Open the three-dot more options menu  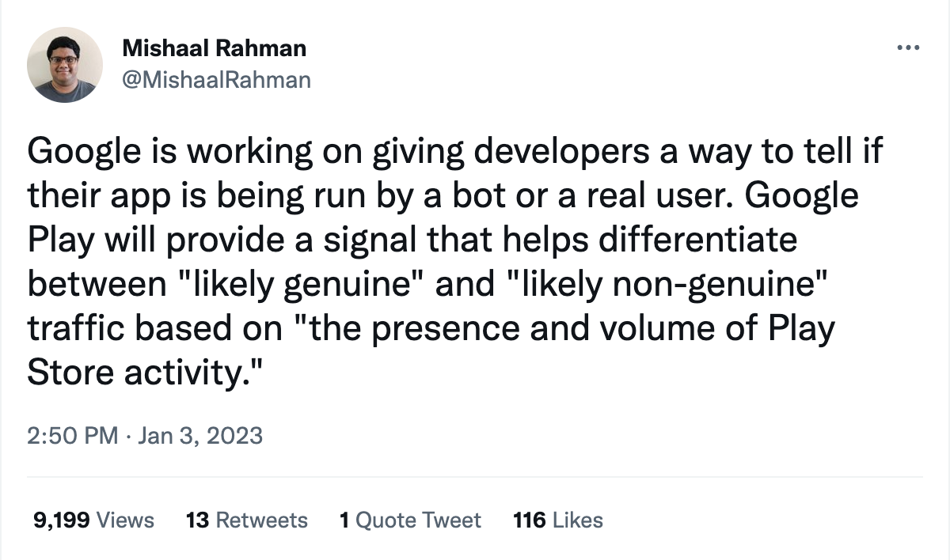click(x=906, y=48)
